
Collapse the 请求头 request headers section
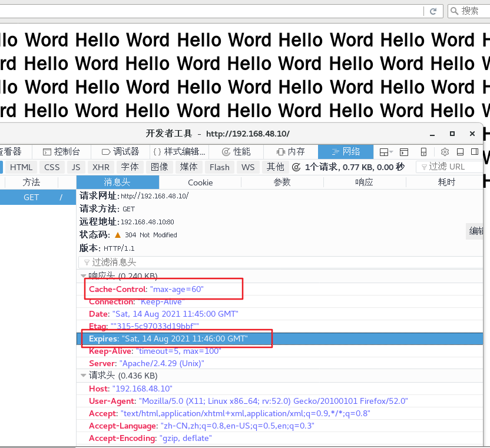[x=83, y=375]
